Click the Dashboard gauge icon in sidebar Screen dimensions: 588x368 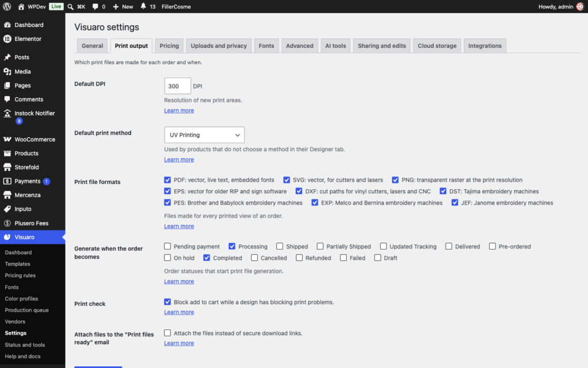(x=7, y=25)
